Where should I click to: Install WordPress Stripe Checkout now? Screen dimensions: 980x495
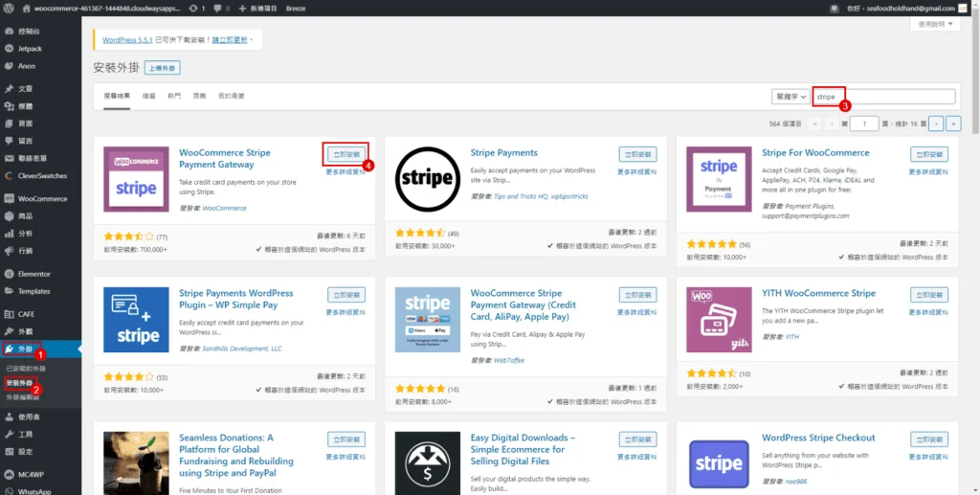pos(929,439)
